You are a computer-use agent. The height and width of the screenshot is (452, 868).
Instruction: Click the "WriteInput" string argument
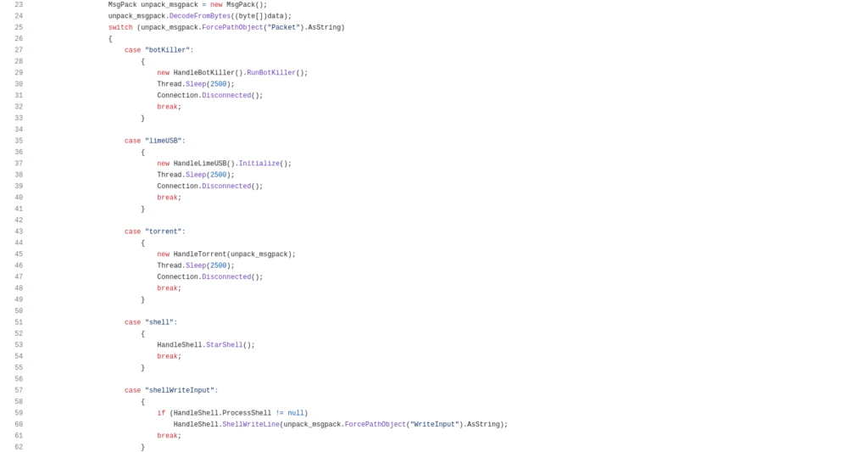click(x=435, y=424)
